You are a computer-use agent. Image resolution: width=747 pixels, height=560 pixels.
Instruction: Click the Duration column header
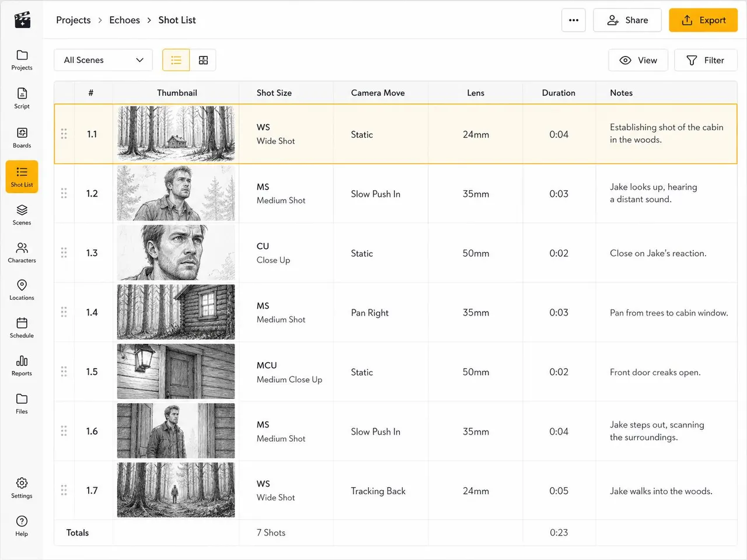[558, 93]
